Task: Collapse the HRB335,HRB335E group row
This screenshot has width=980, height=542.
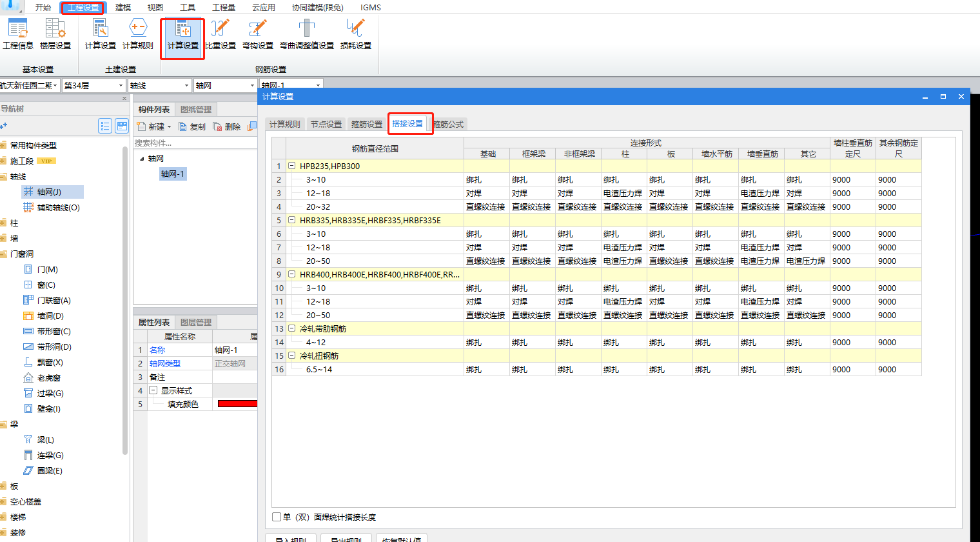Action: click(291, 220)
